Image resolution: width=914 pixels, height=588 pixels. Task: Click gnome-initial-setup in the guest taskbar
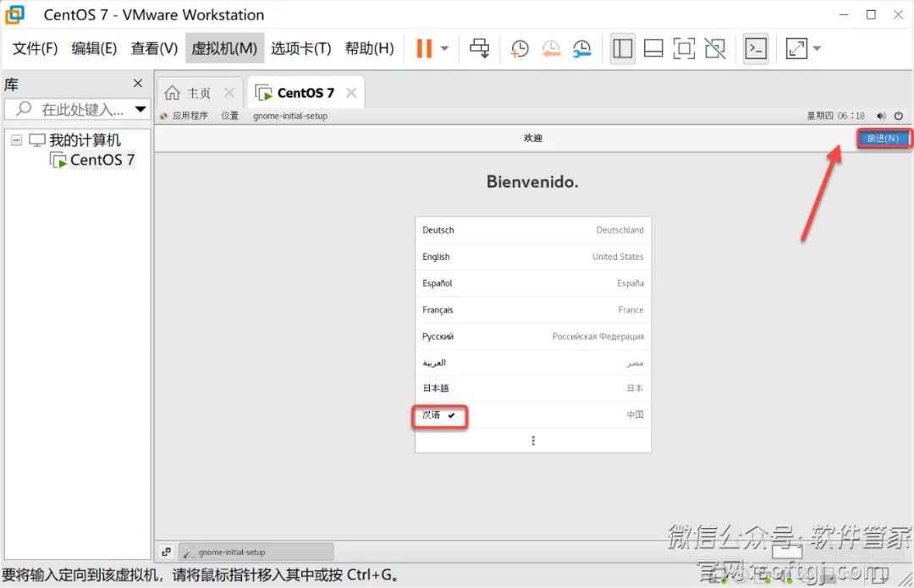pyautogui.click(x=256, y=552)
